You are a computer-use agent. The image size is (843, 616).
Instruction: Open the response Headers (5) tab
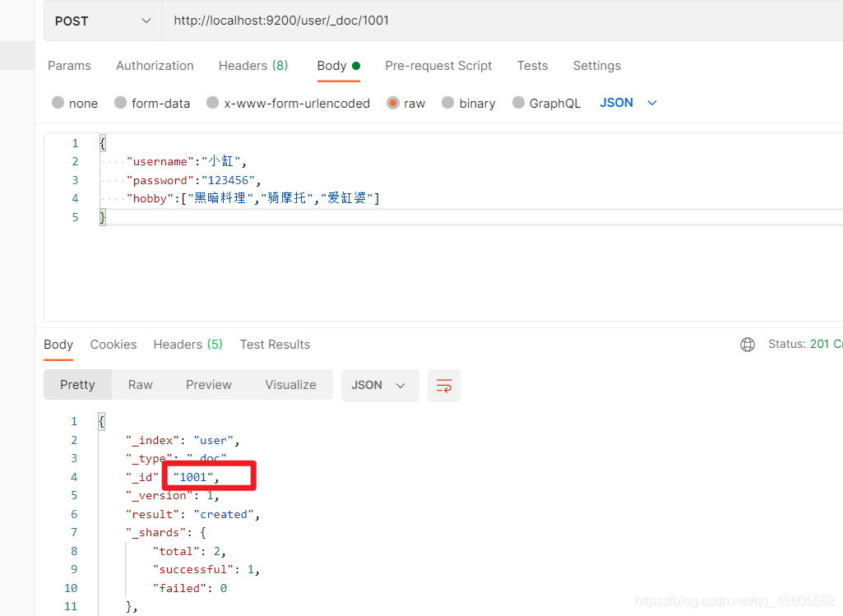click(x=188, y=345)
